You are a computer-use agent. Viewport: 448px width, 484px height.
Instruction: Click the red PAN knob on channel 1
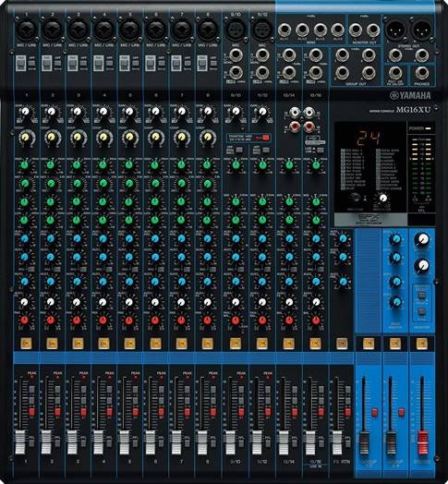click(25, 321)
